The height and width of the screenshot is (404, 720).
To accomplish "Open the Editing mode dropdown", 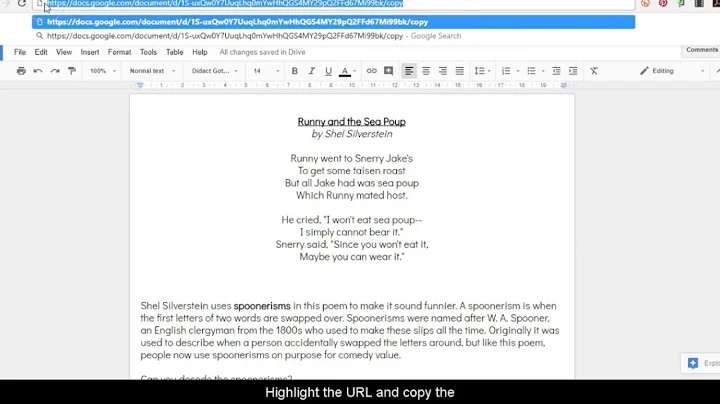I will (672, 71).
